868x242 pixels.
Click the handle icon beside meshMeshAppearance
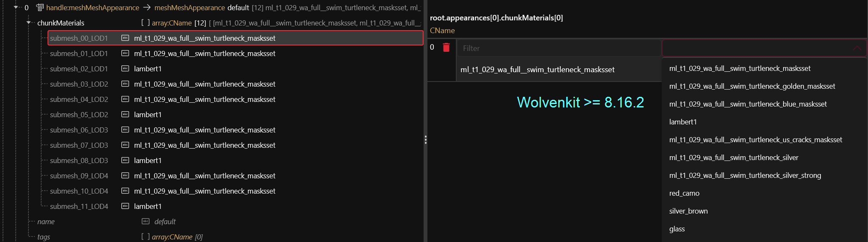coord(40,7)
